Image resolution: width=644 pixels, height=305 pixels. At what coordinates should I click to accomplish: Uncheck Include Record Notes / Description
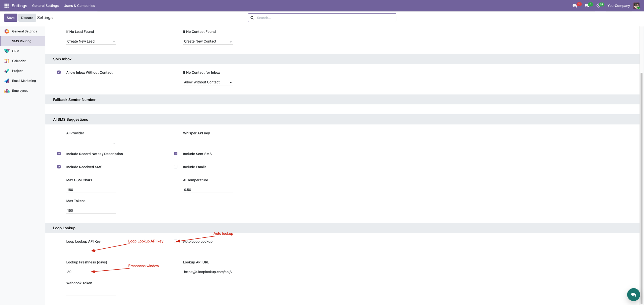point(59,154)
